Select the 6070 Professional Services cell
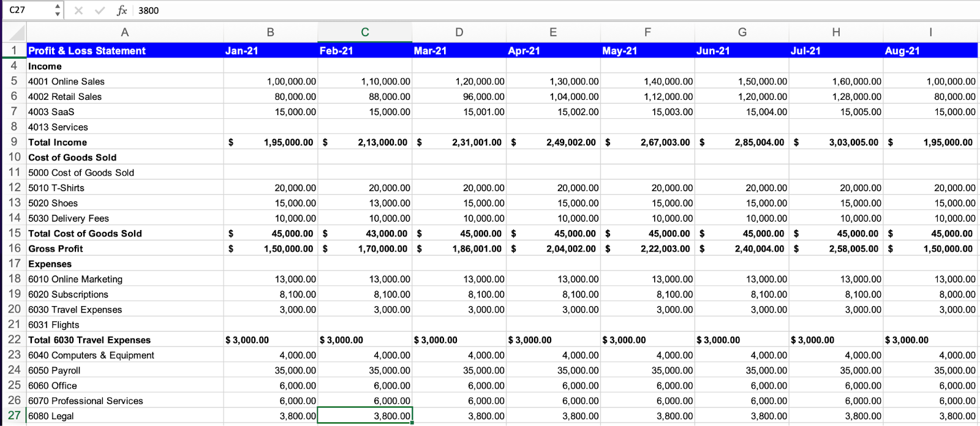This screenshot has width=980, height=426. tap(125, 401)
